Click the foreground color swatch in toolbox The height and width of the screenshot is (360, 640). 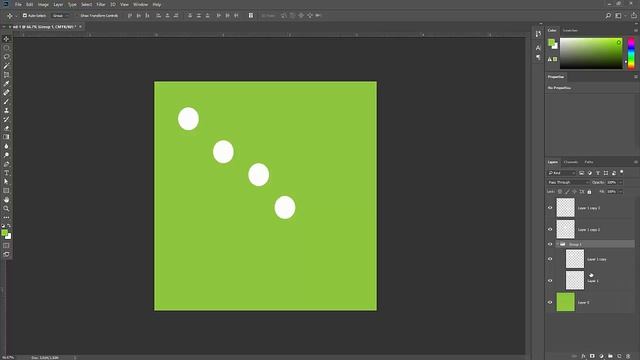click(x=4, y=233)
